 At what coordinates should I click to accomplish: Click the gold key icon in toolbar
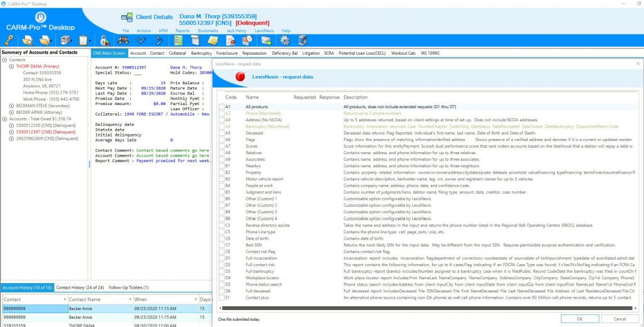[x=9, y=40]
